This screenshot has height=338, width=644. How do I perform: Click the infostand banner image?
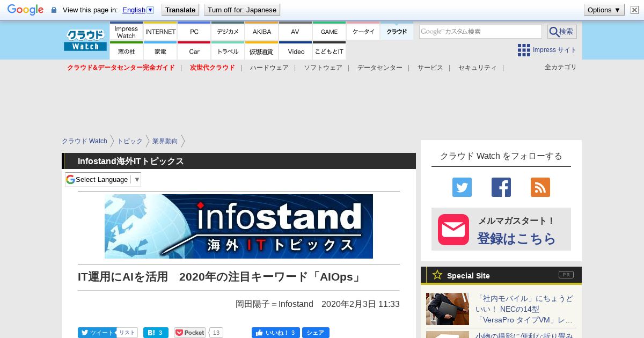[239, 226]
